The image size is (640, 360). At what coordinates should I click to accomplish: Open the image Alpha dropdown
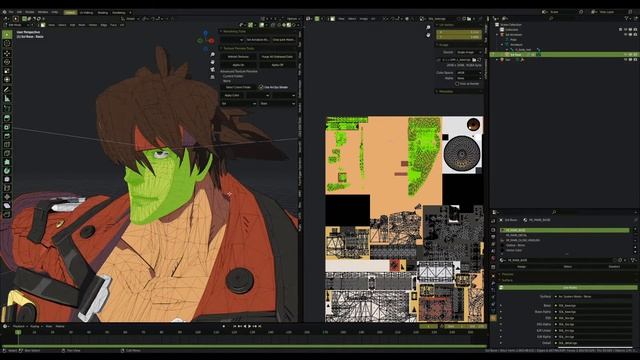click(x=469, y=78)
